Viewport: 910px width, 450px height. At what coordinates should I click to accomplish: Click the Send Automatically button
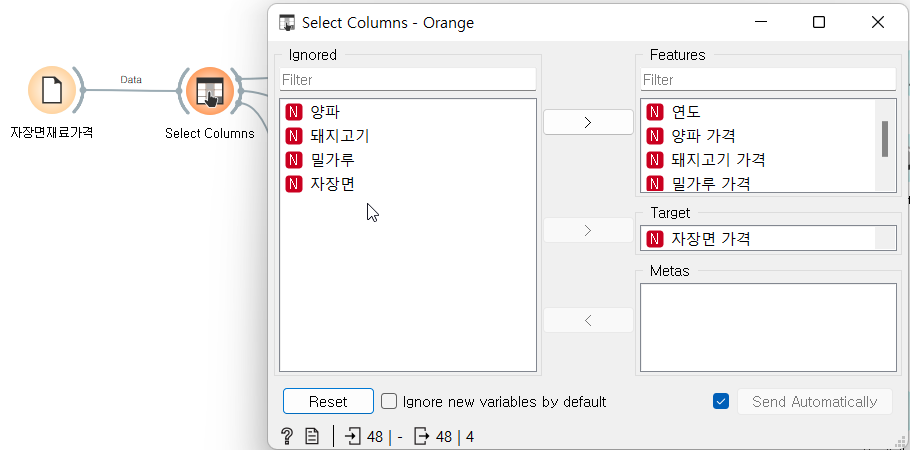pyautogui.click(x=814, y=401)
